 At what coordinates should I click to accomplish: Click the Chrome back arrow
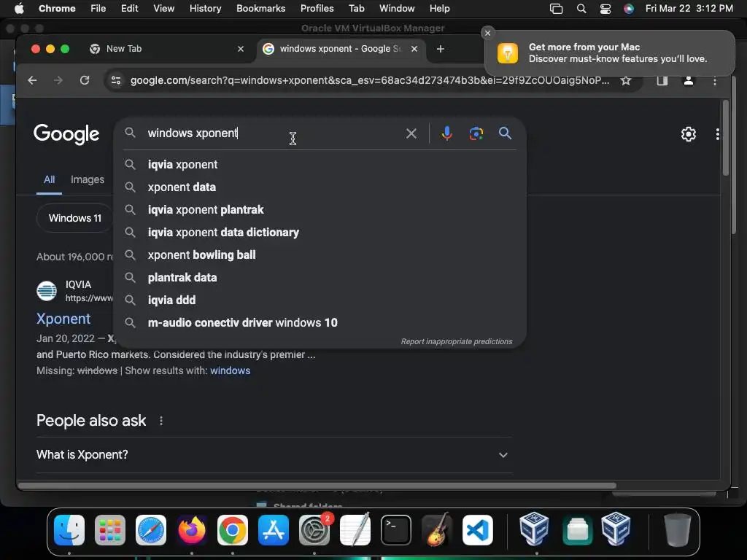coord(32,80)
